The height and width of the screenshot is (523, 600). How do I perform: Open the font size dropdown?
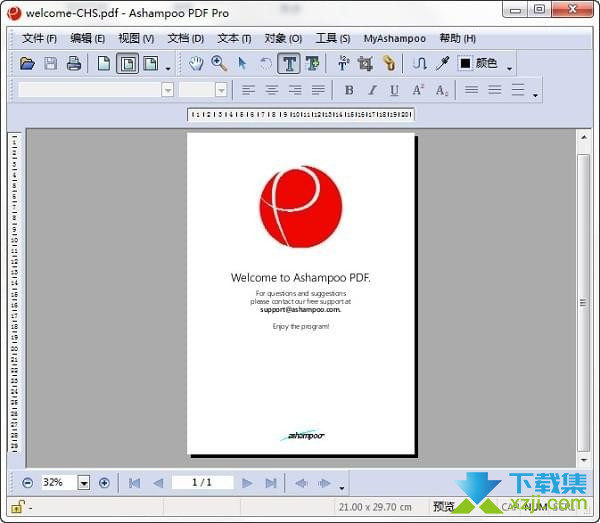(221, 90)
